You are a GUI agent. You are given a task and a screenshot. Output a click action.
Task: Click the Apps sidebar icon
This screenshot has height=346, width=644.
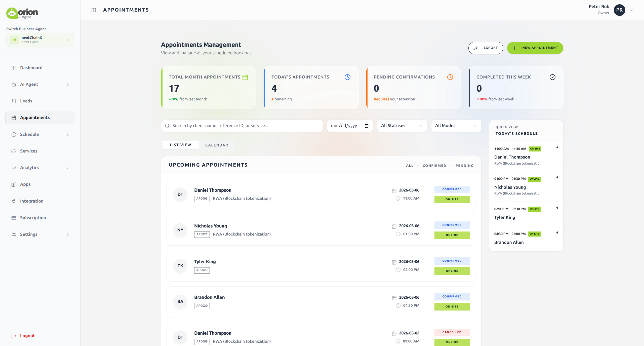click(x=14, y=184)
